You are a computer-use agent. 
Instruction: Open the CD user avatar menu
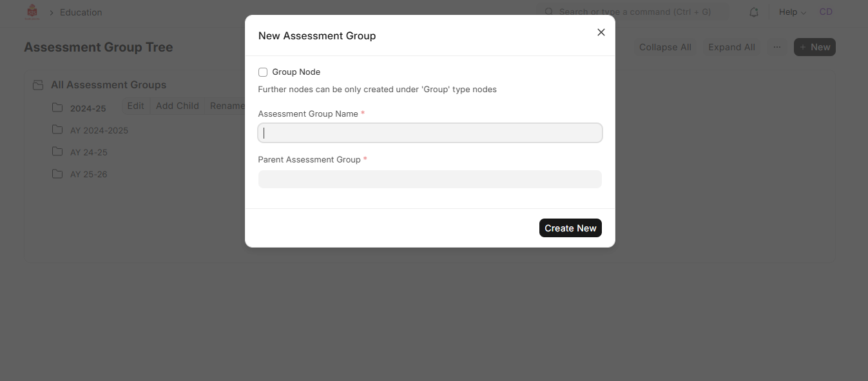point(825,12)
